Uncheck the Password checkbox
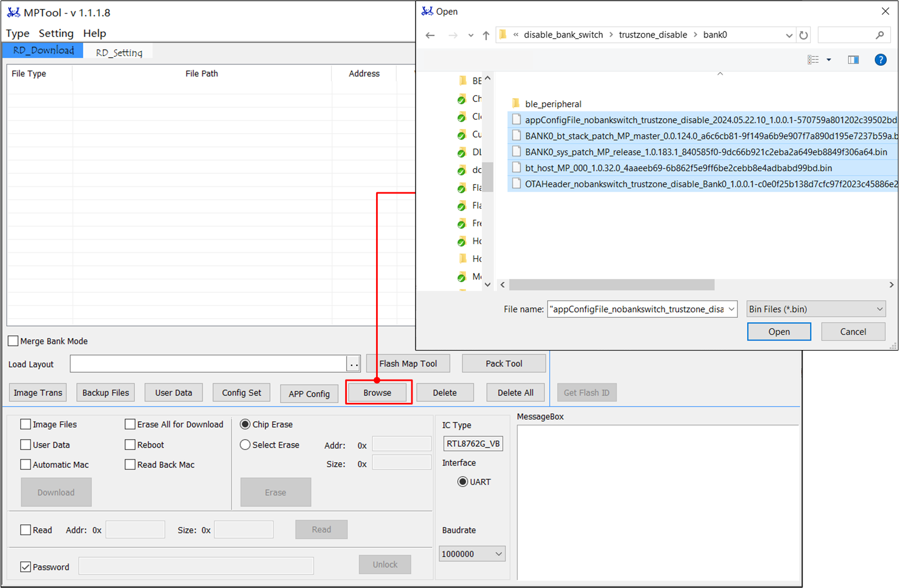 pos(25,567)
